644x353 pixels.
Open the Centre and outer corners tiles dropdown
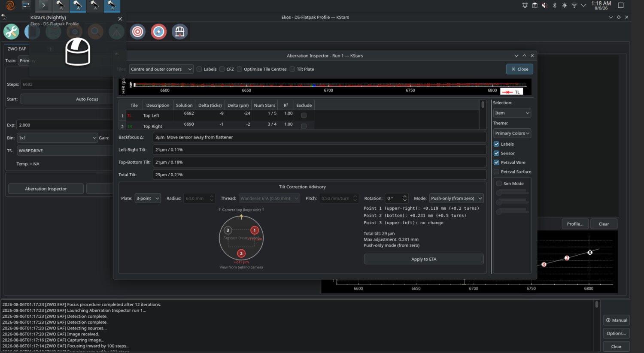click(x=161, y=69)
